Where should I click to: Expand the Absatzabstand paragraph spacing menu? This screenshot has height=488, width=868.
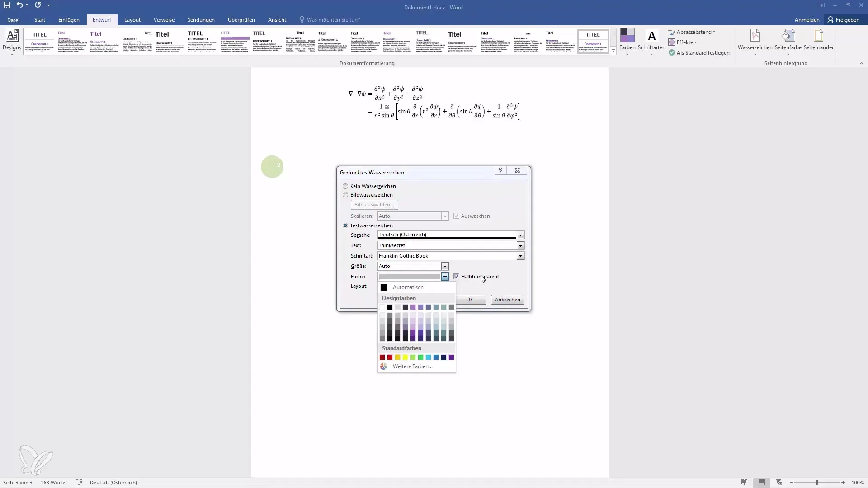(x=692, y=32)
